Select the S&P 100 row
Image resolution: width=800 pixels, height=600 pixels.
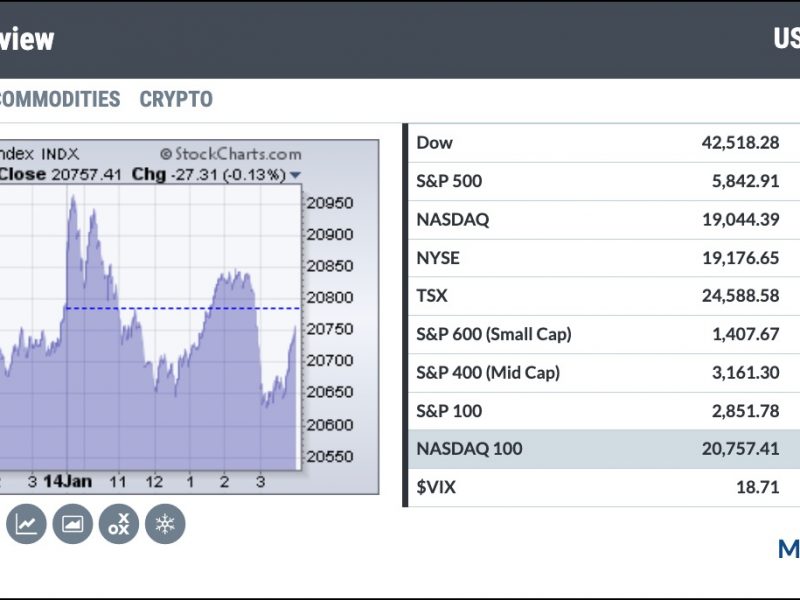click(x=604, y=411)
